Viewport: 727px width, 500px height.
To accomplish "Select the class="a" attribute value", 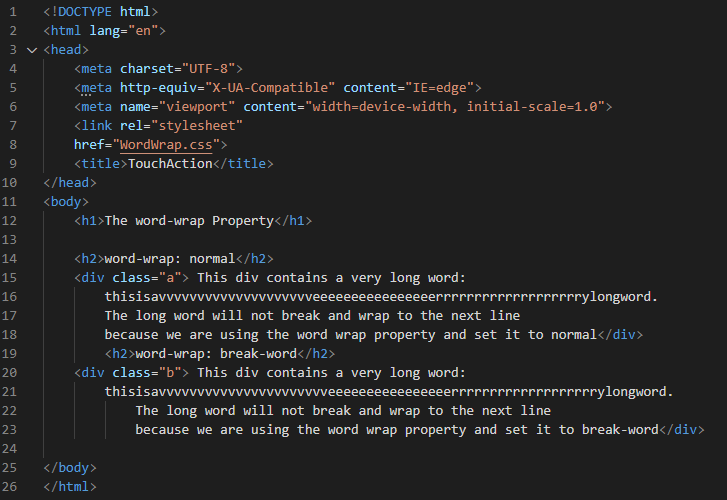I will (170, 278).
